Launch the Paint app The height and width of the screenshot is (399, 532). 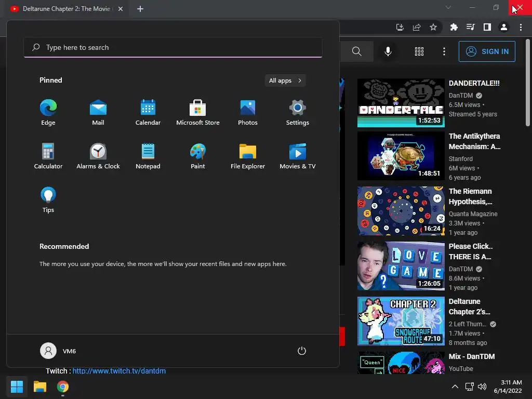198,156
